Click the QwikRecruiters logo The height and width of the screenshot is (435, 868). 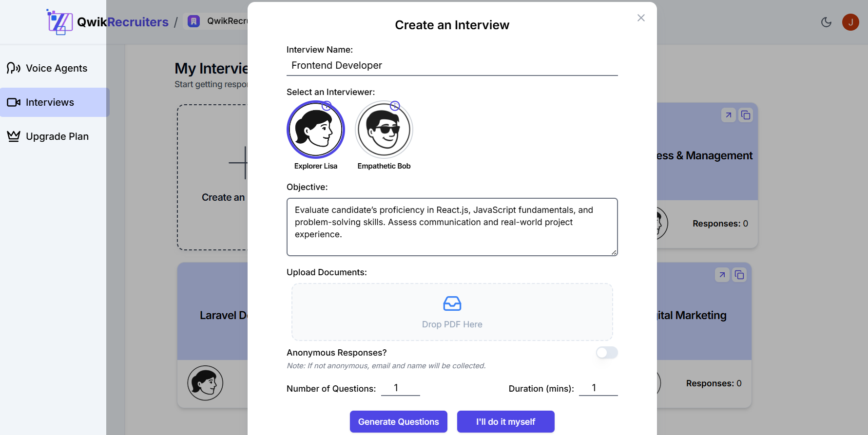pos(108,22)
